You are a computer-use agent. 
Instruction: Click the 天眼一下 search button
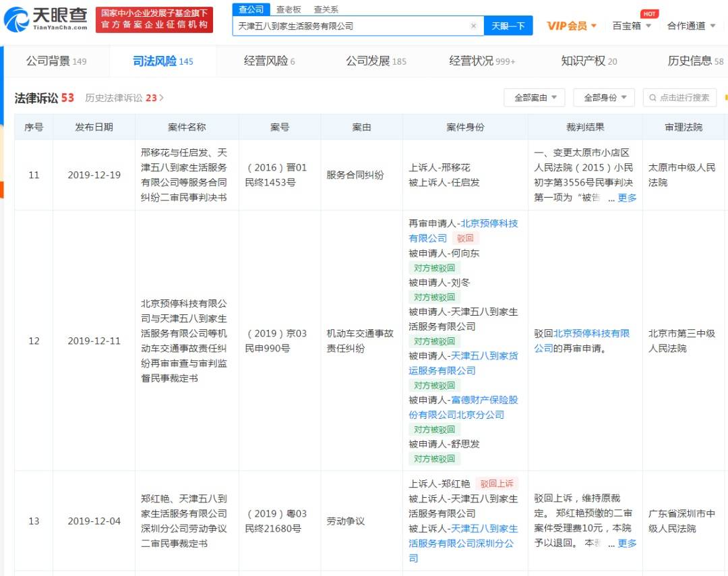509,25
